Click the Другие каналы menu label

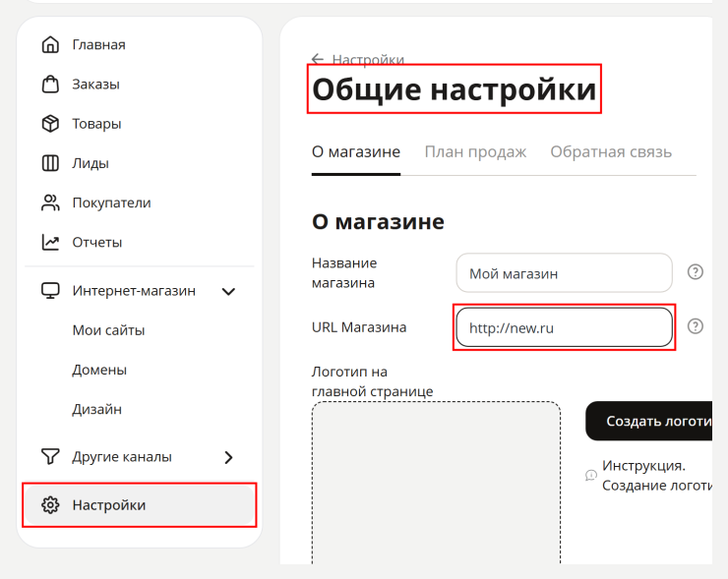(122, 457)
